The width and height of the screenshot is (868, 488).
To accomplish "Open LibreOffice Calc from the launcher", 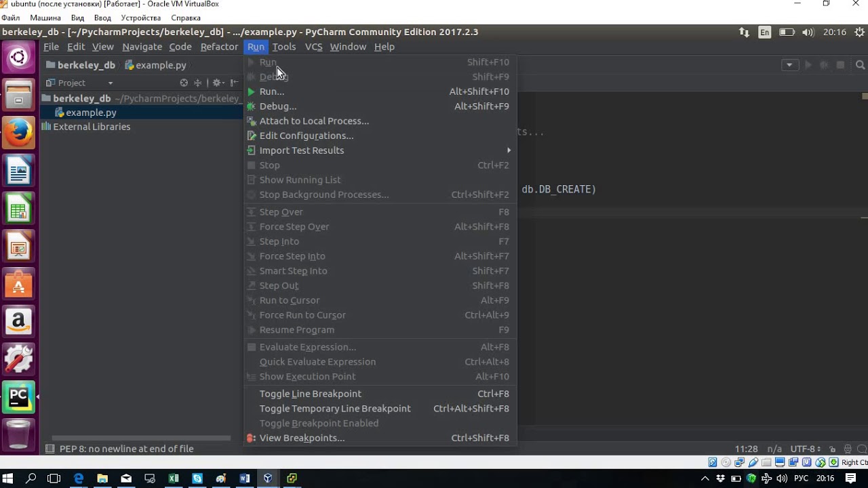I will click(18, 208).
